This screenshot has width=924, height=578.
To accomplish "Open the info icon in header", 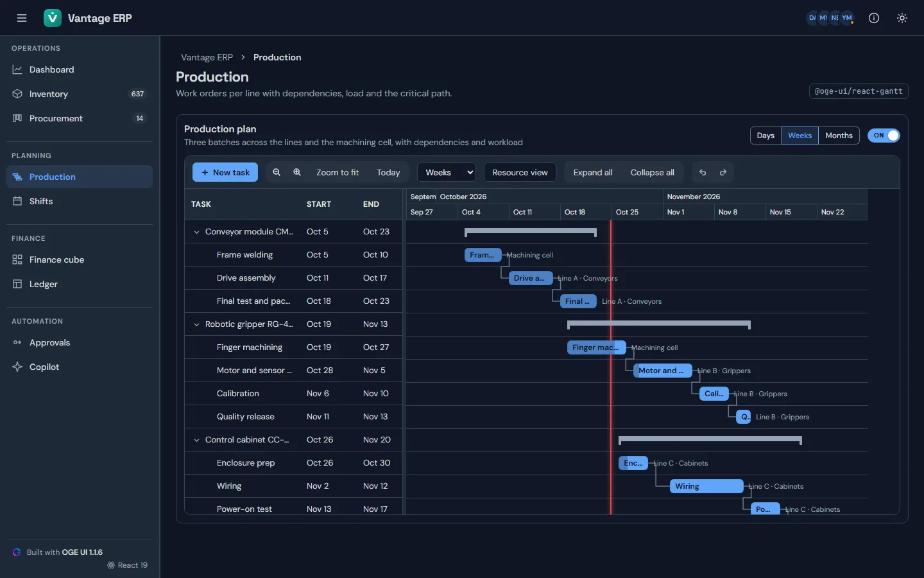I will (874, 18).
